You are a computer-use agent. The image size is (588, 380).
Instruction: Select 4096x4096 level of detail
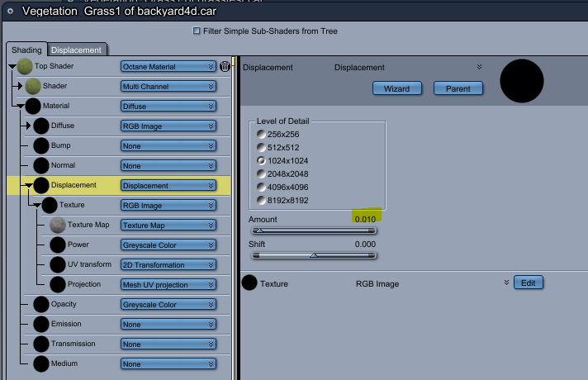point(261,187)
